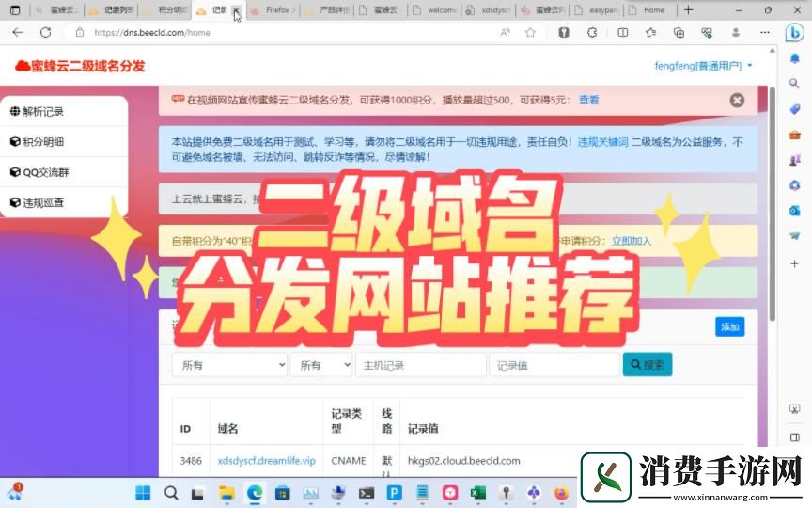Switch to the Home browser tab

(x=650, y=9)
